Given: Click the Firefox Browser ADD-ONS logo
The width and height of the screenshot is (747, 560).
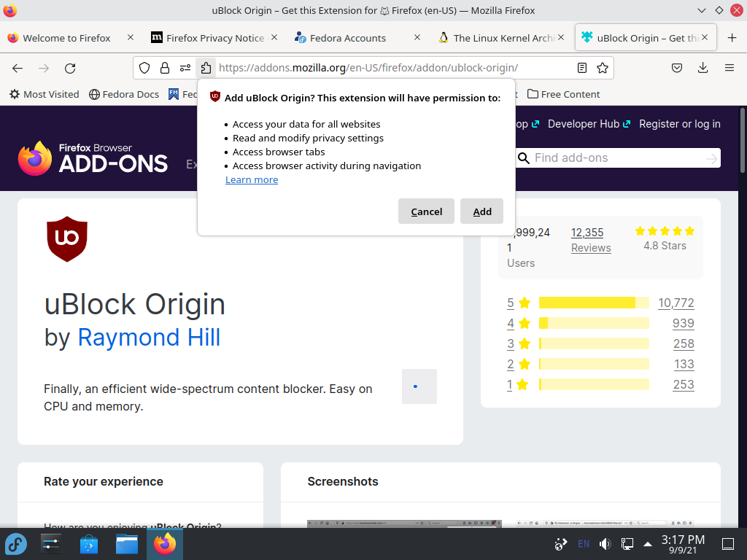Looking at the screenshot, I should pyautogui.click(x=93, y=158).
